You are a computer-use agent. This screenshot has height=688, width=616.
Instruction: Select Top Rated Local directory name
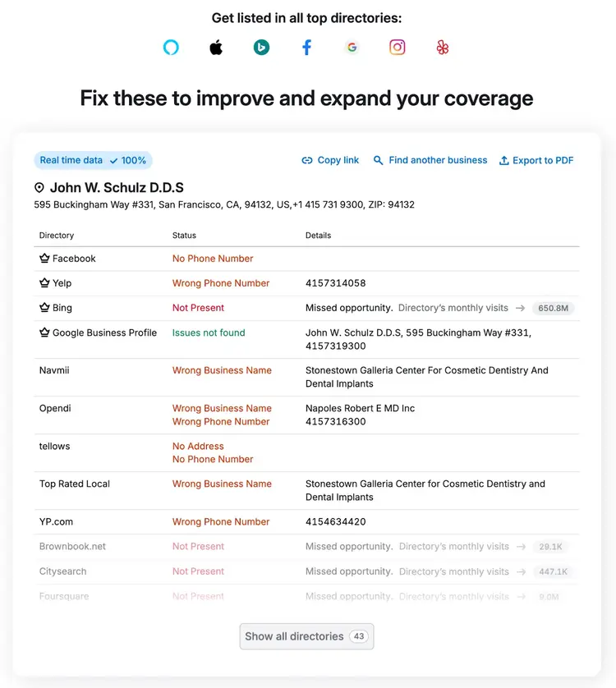[75, 484]
